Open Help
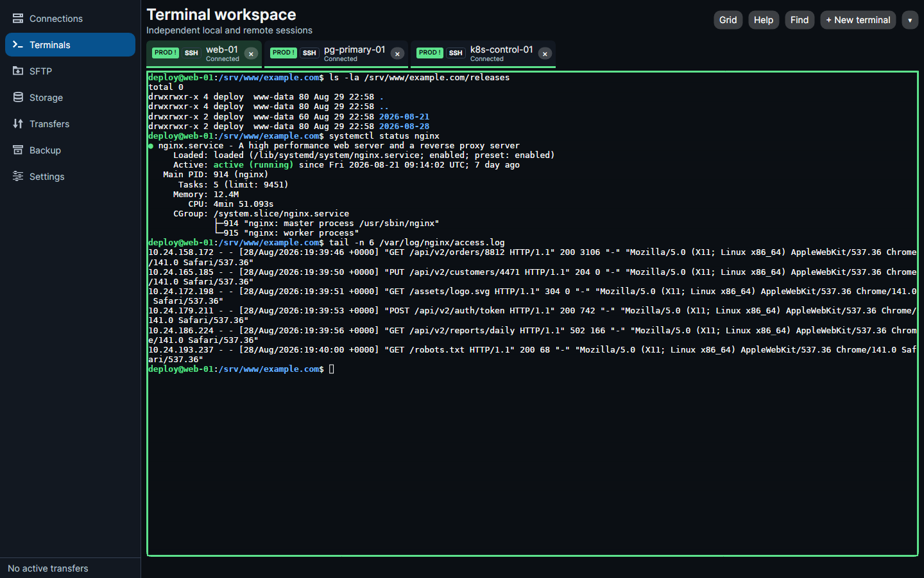Screen dimensions: 924x578 click(764, 20)
